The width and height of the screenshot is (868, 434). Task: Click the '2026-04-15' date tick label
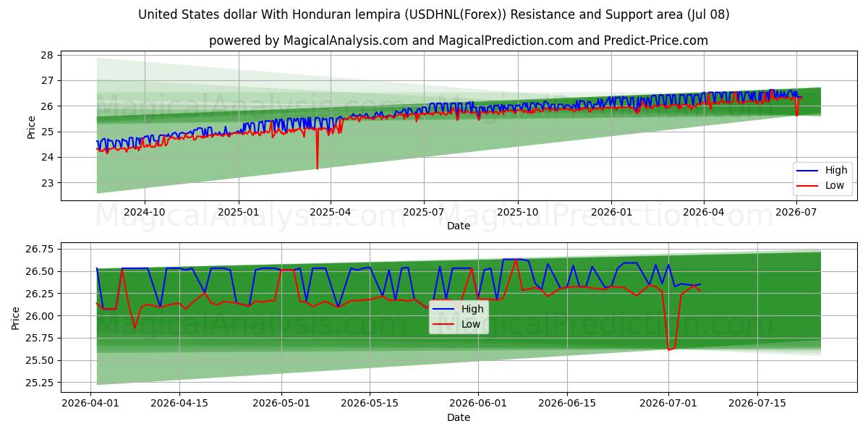pos(179,403)
